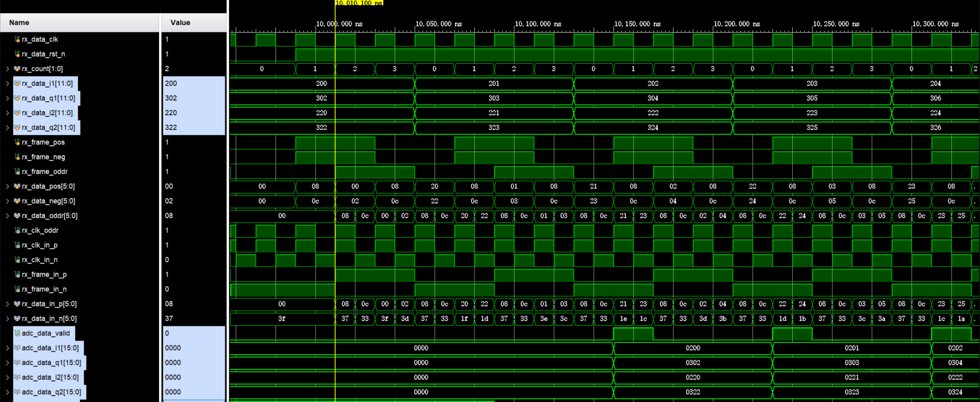Viewport: 980px width, 402px height.
Task: Click the adc_data_valid signal icon
Action: [x=17, y=334]
